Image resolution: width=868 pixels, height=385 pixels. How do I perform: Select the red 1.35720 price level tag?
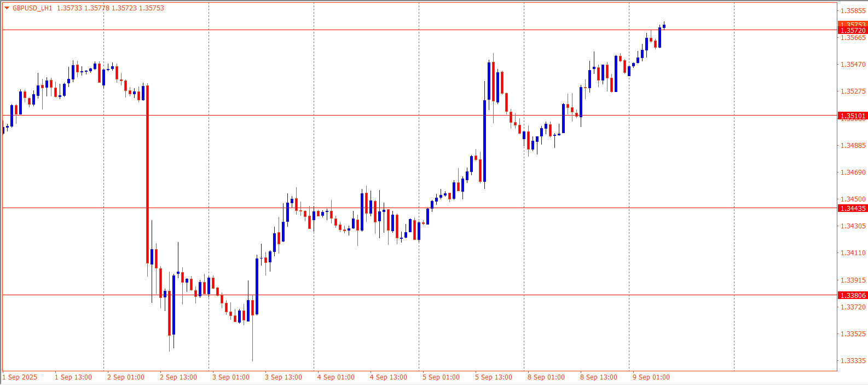[853, 31]
